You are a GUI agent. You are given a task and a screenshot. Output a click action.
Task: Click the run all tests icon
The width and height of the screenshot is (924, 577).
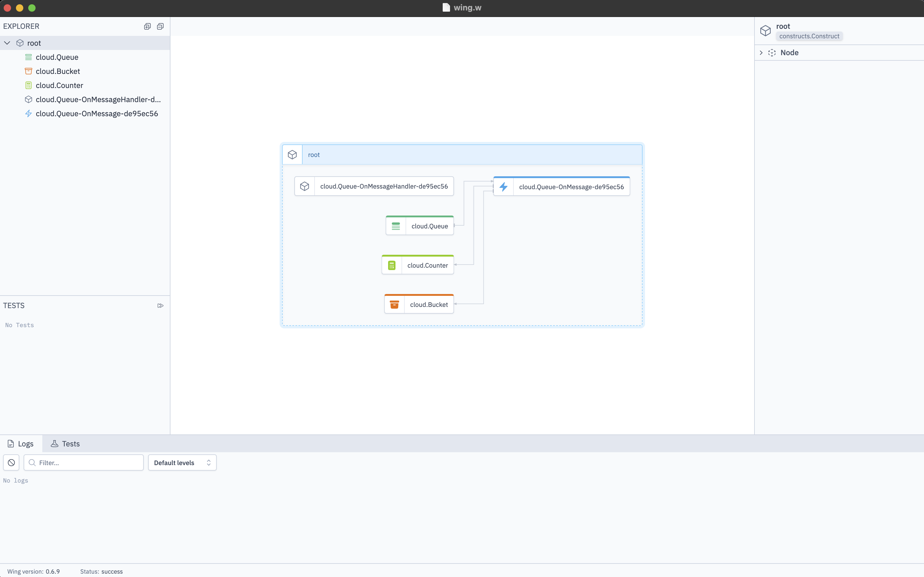(160, 306)
